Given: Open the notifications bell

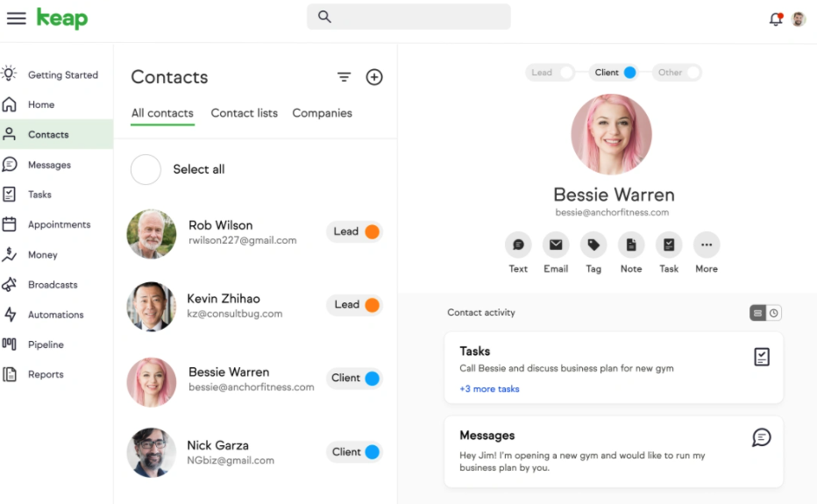Looking at the screenshot, I should pyautogui.click(x=776, y=18).
